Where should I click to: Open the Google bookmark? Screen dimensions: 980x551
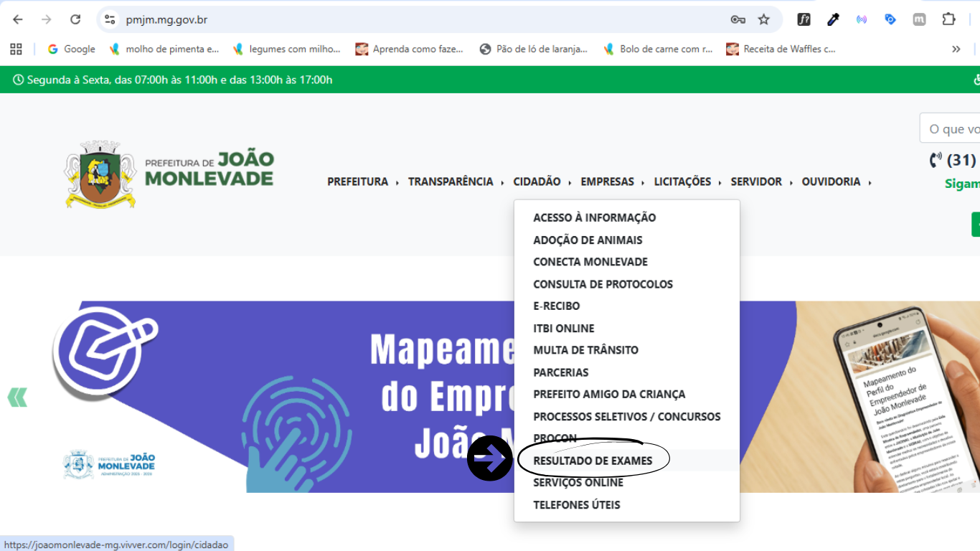click(x=71, y=49)
